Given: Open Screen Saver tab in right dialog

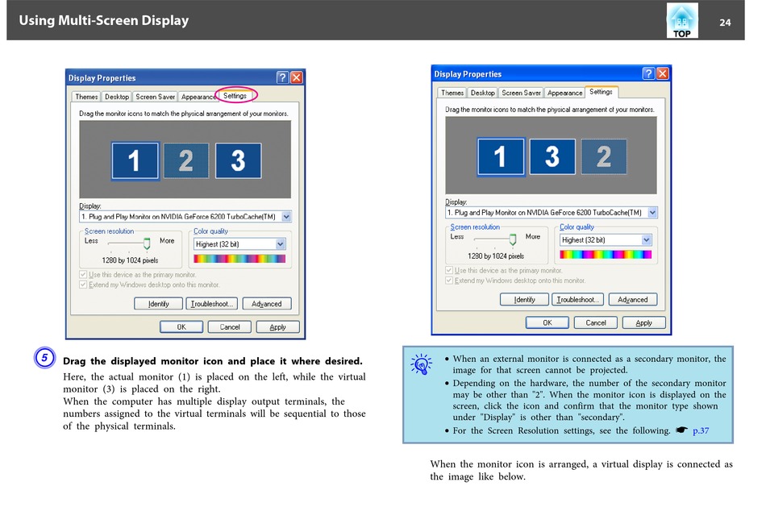Looking at the screenshot, I should click(521, 93).
